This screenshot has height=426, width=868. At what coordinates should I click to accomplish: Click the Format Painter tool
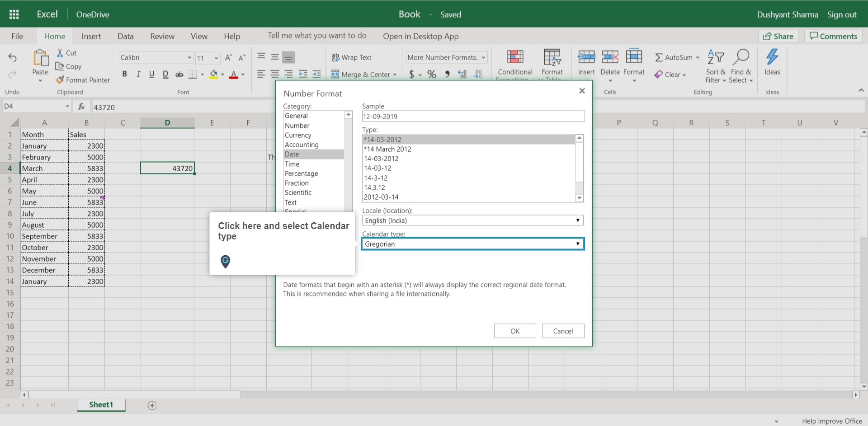[x=83, y=80]
